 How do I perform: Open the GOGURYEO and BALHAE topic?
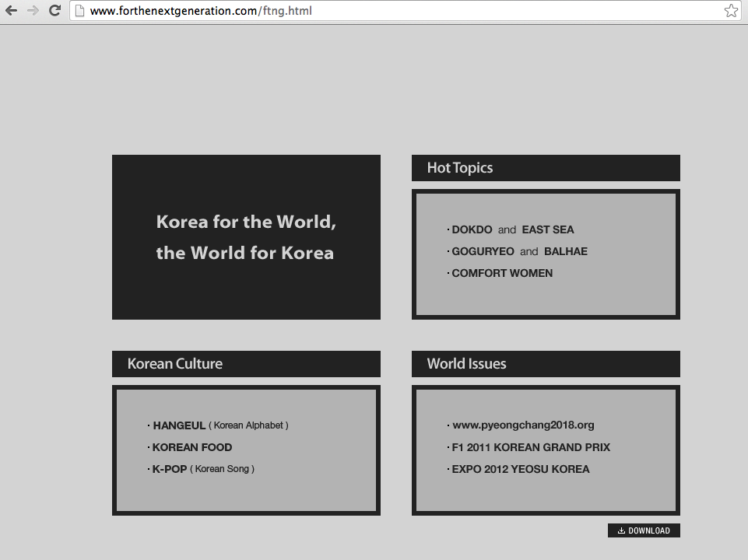click(x=519, y=251)
